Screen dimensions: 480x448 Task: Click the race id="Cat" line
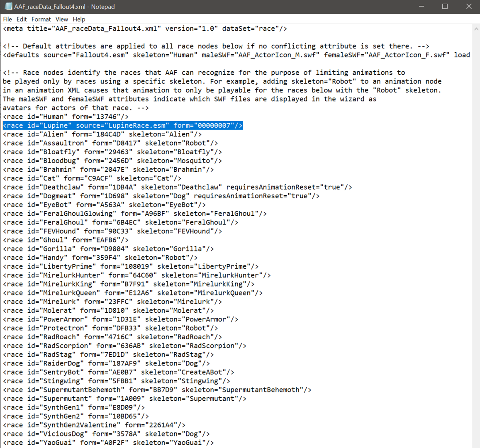[92, 178]
